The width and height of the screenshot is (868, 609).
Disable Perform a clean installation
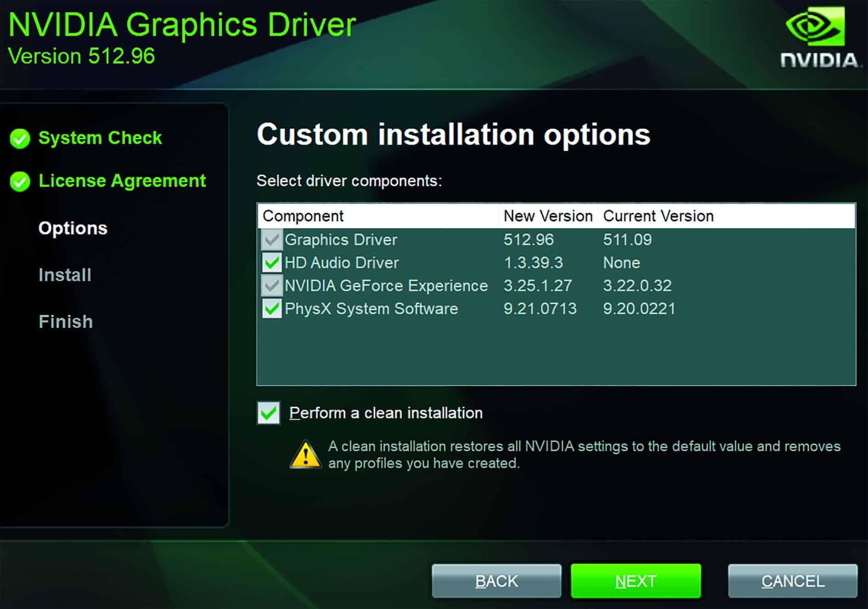269,413
